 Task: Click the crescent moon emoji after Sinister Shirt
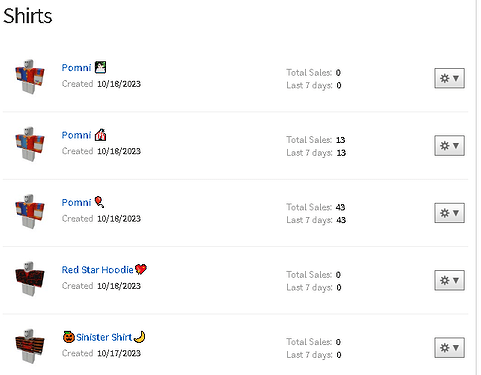click(139, 337)
